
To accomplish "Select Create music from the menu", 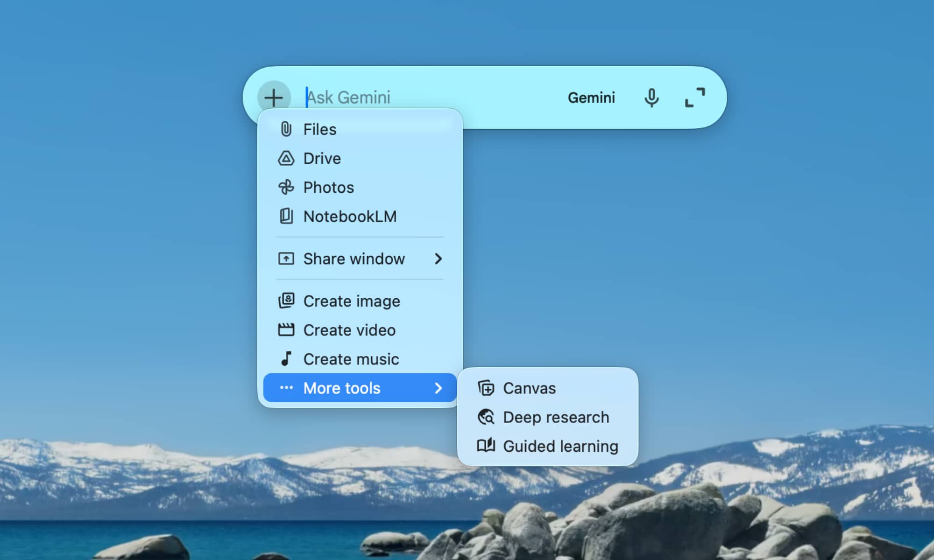I will pos(351,359).
